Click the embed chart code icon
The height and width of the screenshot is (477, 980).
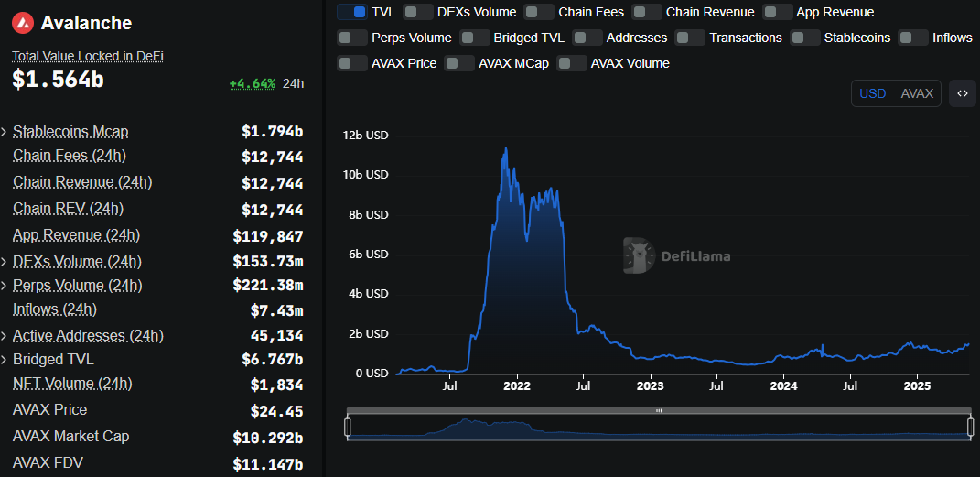962,93
